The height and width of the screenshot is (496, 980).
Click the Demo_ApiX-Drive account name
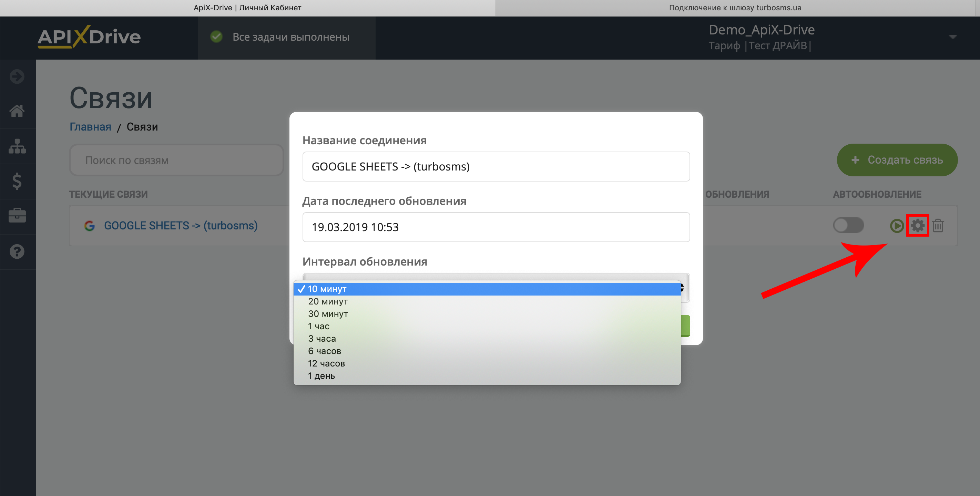click(762, 30)
